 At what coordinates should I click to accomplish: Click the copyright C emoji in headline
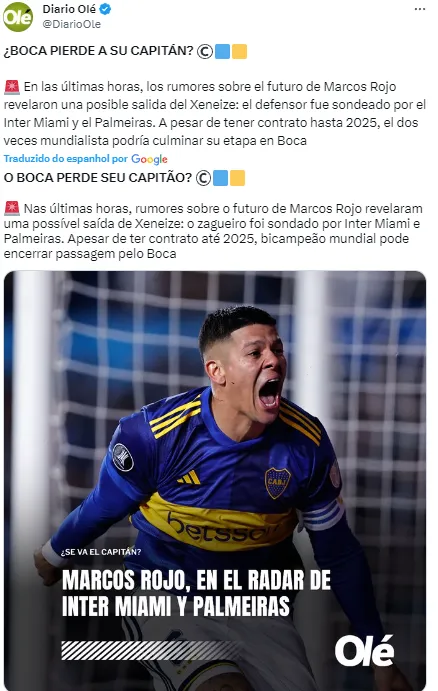coord(204,52)
